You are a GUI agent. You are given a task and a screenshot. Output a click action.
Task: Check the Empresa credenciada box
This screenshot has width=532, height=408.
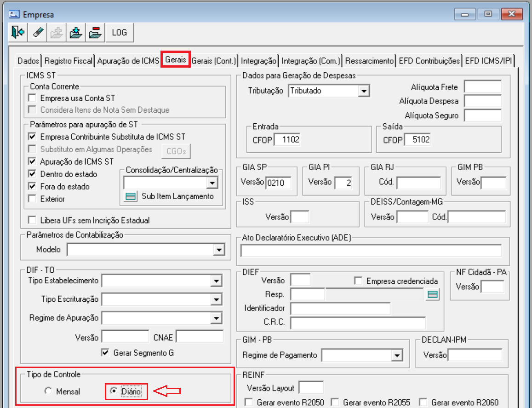coord(358,281)
